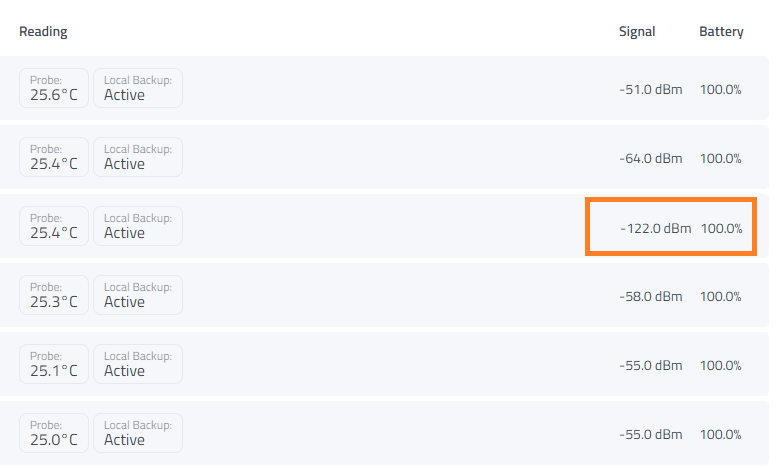The height and width of the screenshot is (468, 776).
Task: Select the Probe 25.0°C reading badge
Action: coord(54,433)
